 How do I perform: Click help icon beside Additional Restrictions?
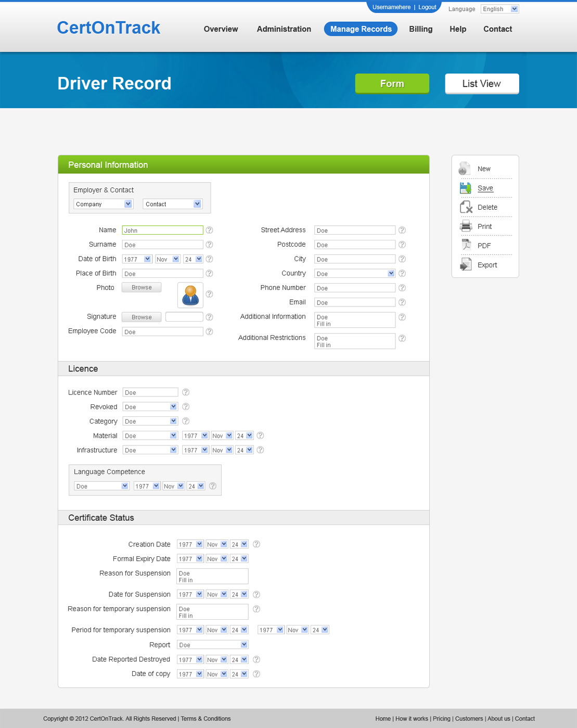pos(402,338)
